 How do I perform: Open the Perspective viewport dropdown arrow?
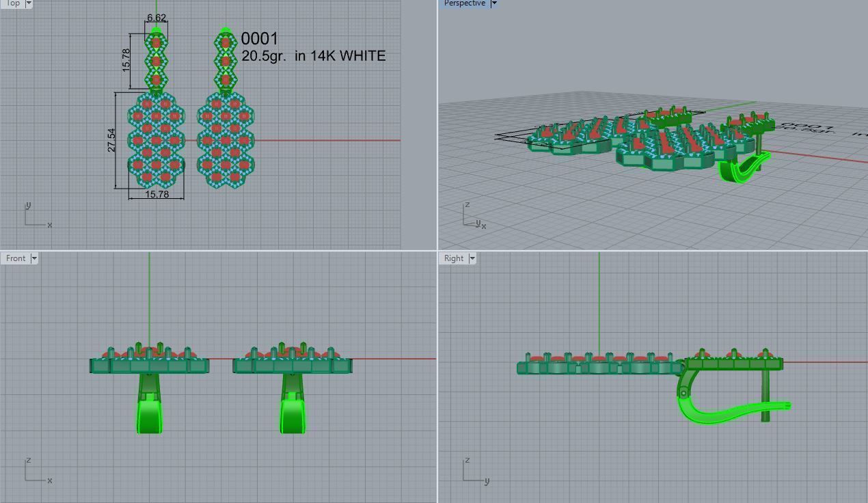tap(493, 3)
